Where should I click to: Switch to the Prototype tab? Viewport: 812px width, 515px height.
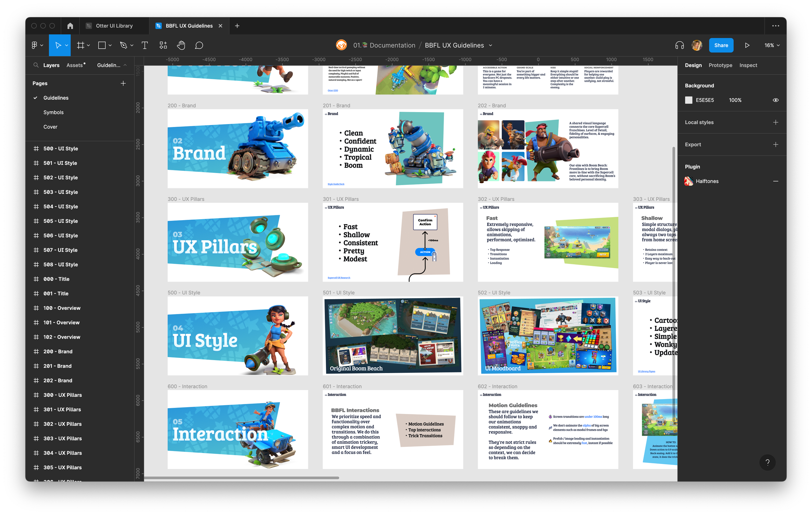coord(720,65)
